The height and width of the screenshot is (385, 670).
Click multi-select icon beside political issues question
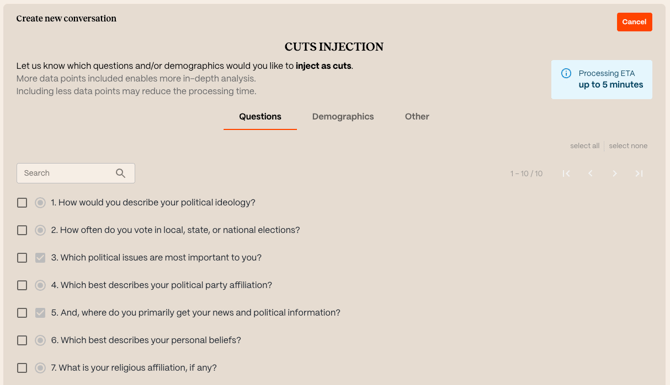40,258
